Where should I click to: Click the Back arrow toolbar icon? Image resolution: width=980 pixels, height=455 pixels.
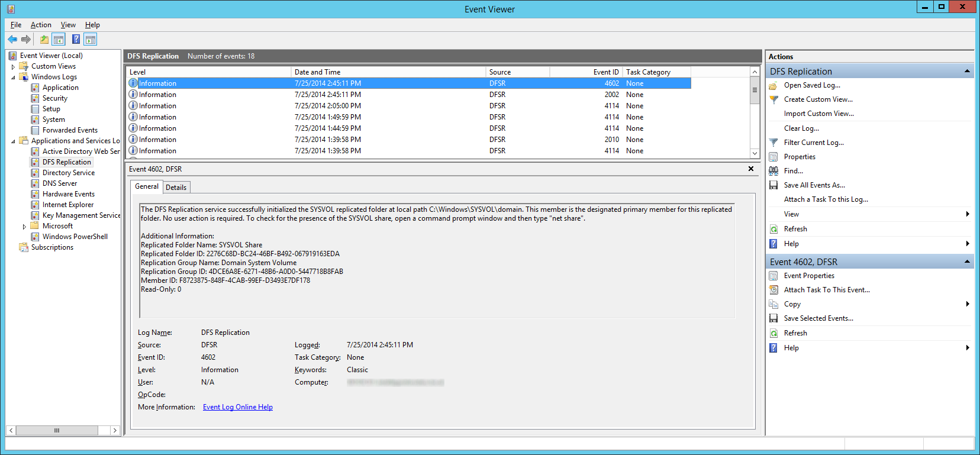[x=12, y=40]
